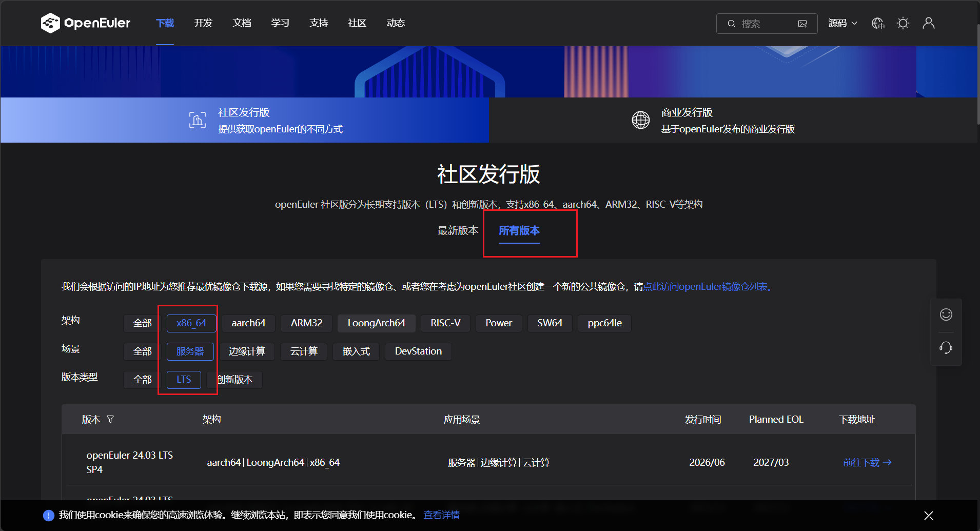Toggle the LTS version type filter
The width and height of the screenshot is (980, 531).
coord(184,380)
